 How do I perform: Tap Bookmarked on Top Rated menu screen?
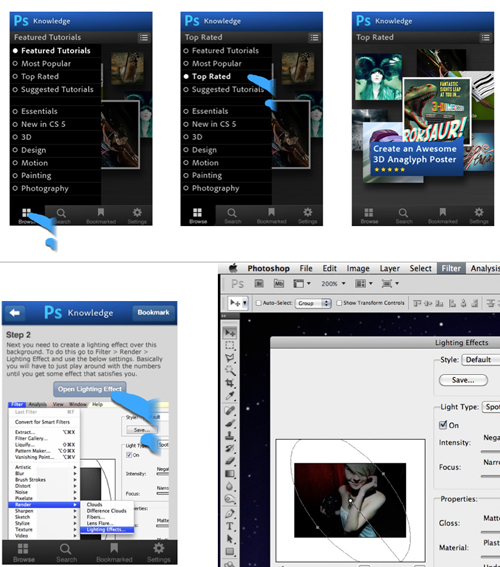pos(272,216)
